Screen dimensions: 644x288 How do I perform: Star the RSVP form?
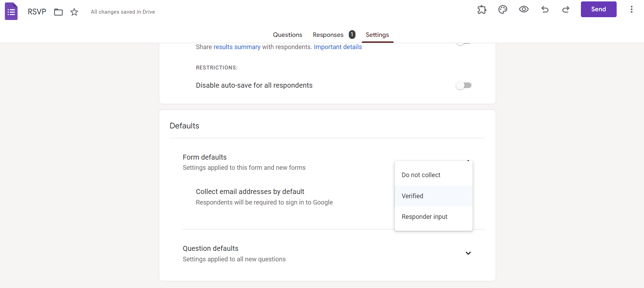point(74,12)
